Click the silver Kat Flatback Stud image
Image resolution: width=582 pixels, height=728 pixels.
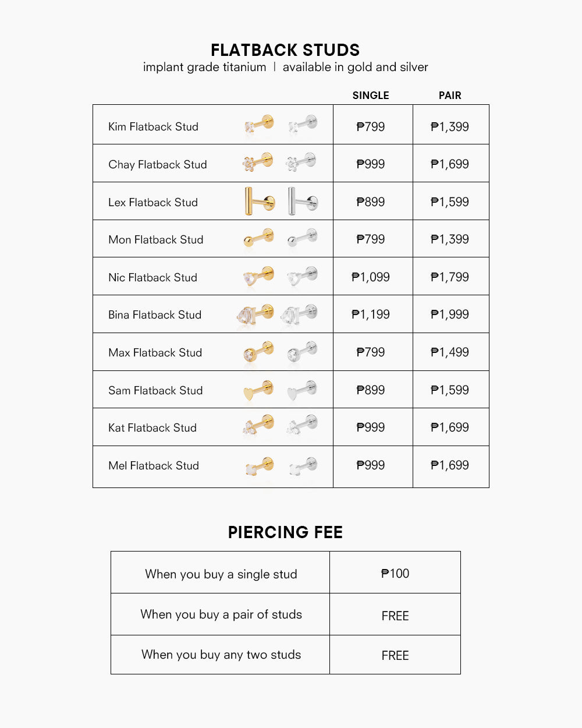301,426
